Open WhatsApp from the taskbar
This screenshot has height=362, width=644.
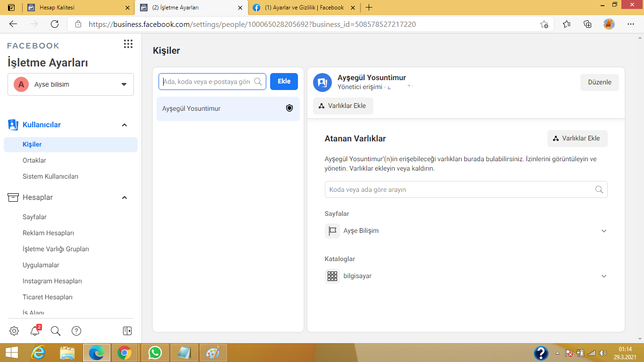coord(155,353)
